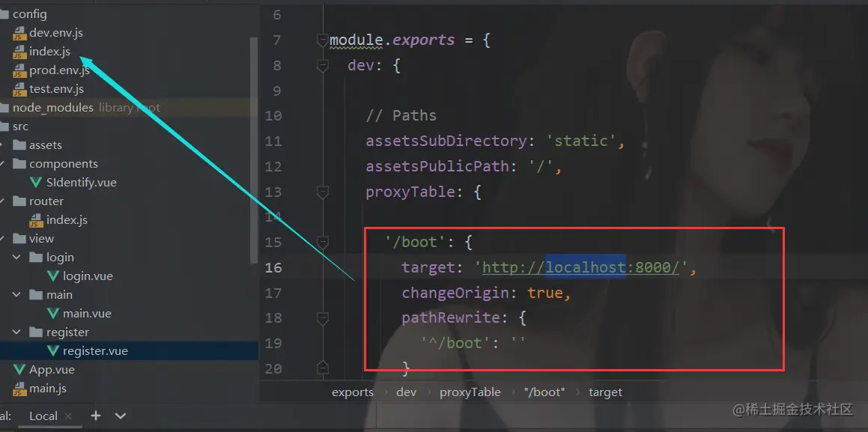Viewport: 868px width, 432px height.
Task: Click the dev breadcrumb
Action: 407,392
